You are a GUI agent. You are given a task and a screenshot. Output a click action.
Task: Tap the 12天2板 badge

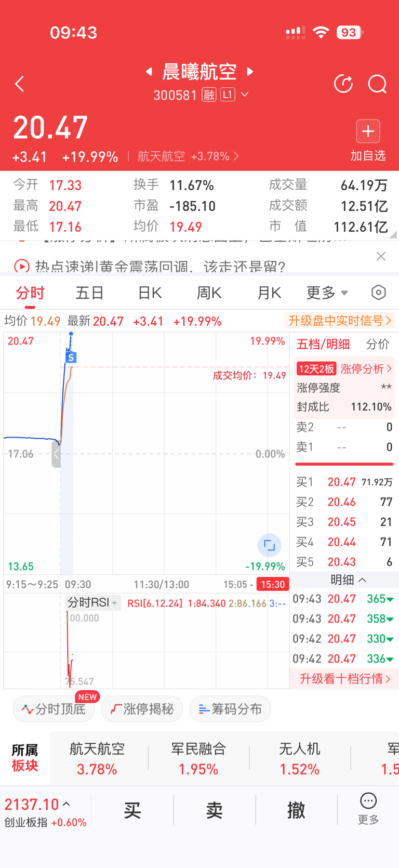pyautogui.click(x=316, y=369)
